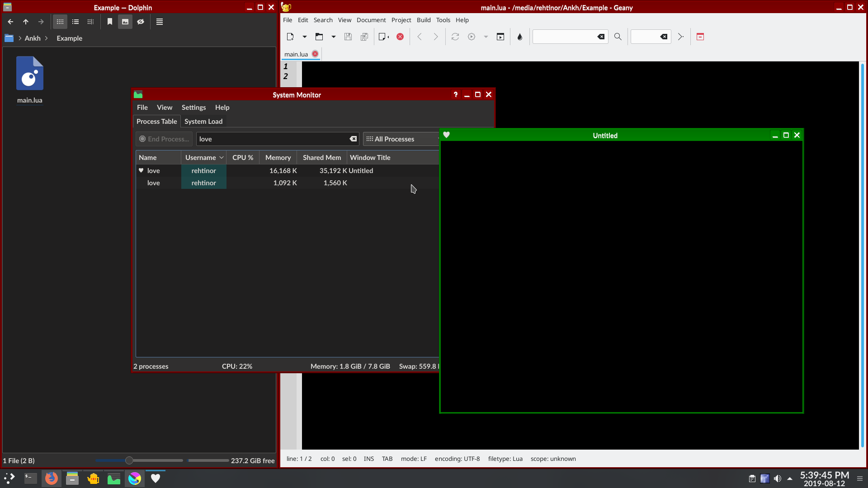The width and height of the screenshot is (868, 488).
Task: Click the clear search button in System Monitor
Action: pyautogui.click(x=354, y=139)
